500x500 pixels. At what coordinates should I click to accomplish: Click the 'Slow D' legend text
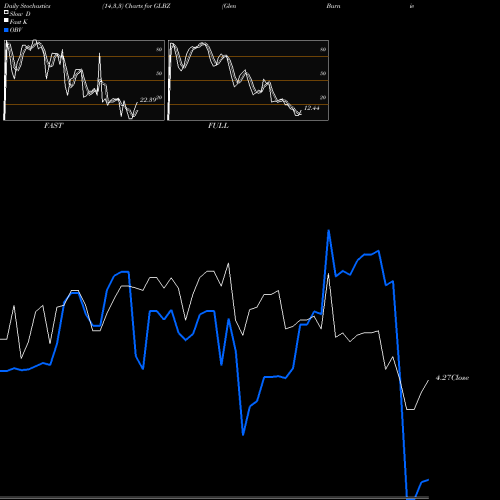pos(20,14)
